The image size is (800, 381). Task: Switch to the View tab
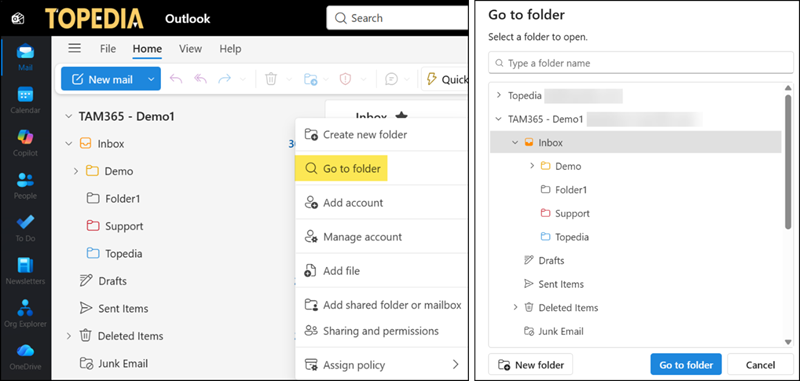click(190, 49)
